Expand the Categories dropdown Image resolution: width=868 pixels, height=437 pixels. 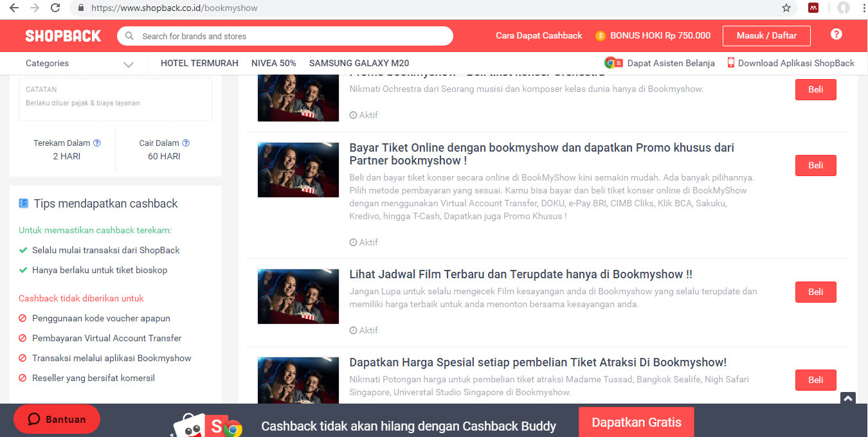pyautogui.click(x=79, y=64)
